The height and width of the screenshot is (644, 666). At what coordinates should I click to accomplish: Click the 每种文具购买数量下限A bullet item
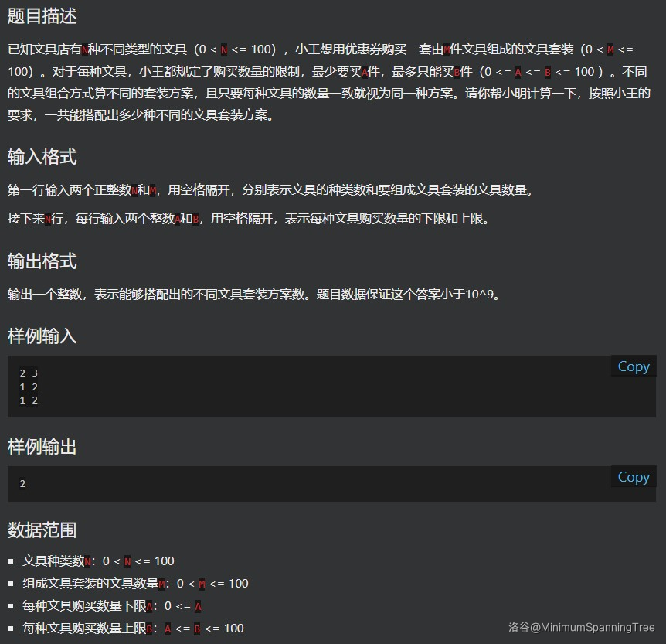coord(112,606)
